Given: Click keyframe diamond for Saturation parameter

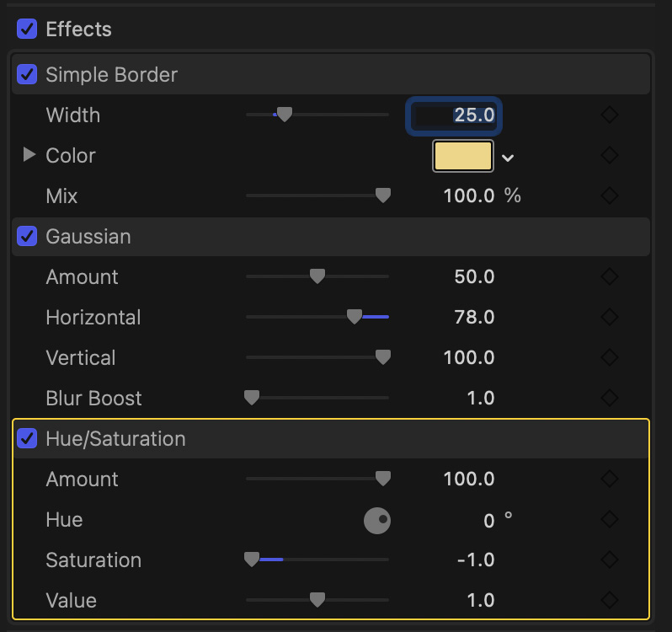Looking at the screenshot, I should point(610,560).
